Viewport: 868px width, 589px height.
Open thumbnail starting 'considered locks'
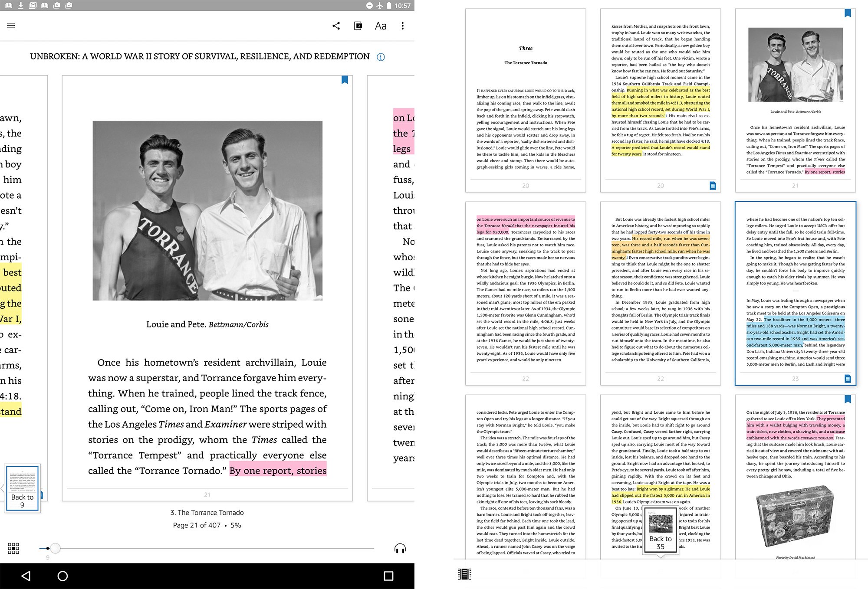point(526,477)
